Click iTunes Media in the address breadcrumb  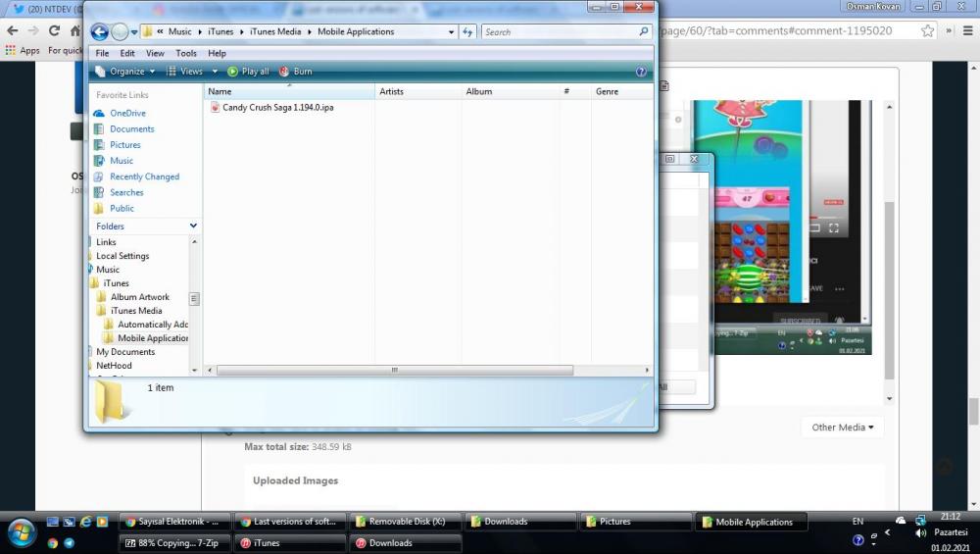tap(275, 32)
